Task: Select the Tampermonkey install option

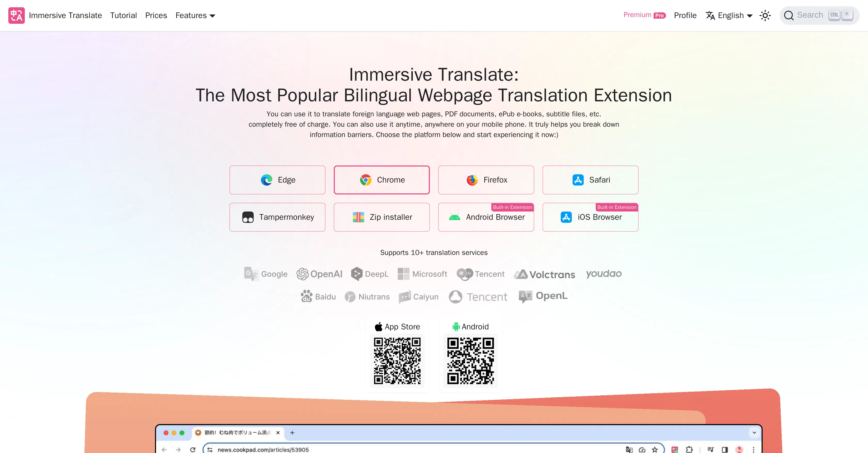Action: coord(277,217)
